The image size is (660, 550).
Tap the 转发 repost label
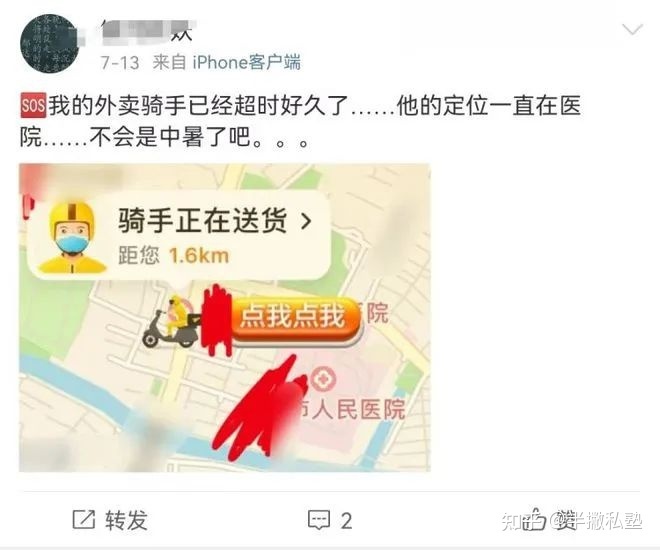point(126,521)
